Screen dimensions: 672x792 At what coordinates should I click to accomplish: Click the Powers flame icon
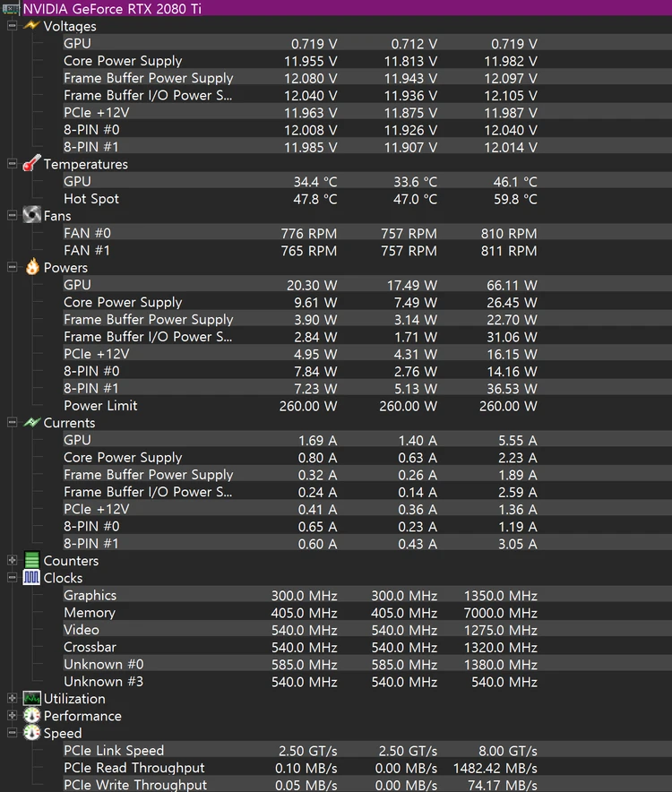(32, 267)
